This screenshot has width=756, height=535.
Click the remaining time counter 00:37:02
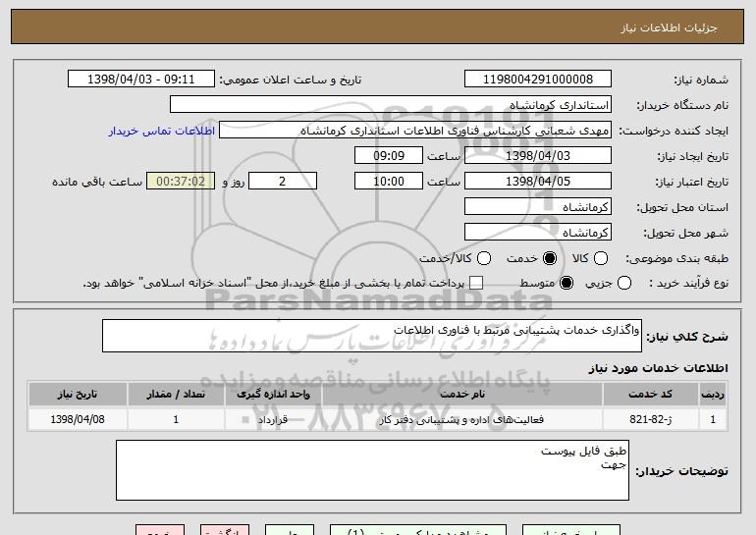[x=181, y=182]
